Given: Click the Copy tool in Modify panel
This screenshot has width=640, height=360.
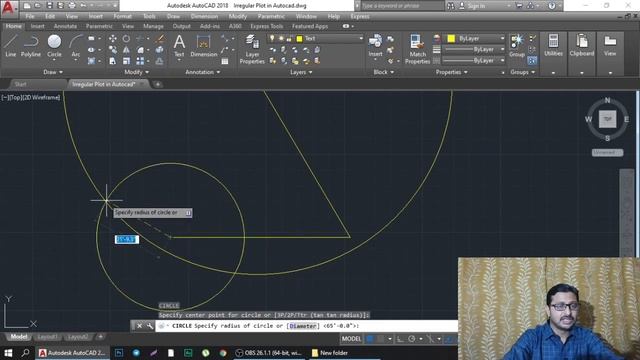Looking at the screenshot, I should [113, 50].
